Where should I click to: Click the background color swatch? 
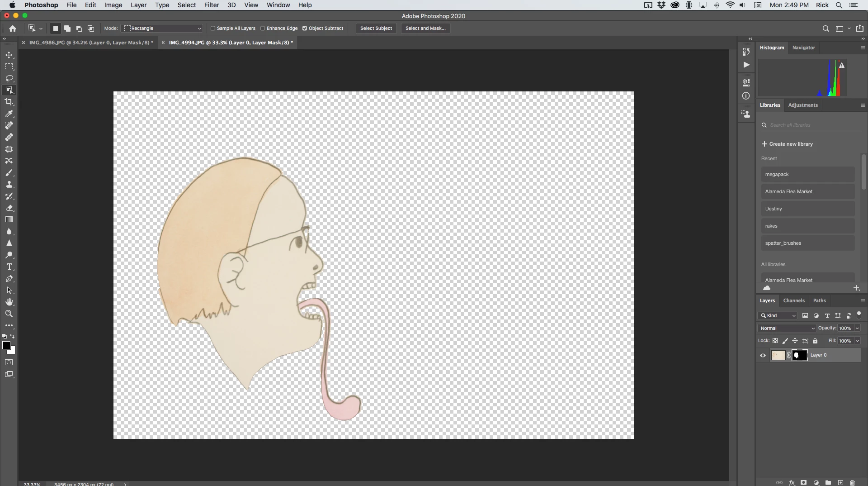point(12,351)
